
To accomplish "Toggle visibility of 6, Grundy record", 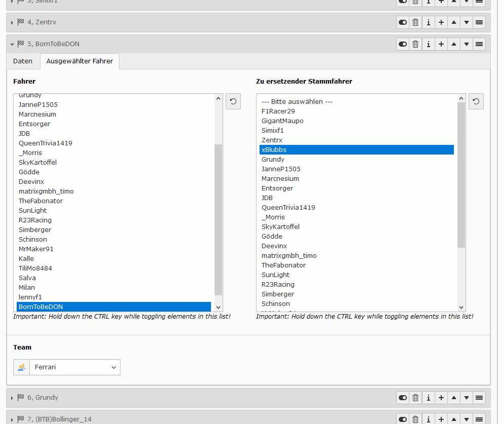I will pyautogui.click(x=403, y=398).
